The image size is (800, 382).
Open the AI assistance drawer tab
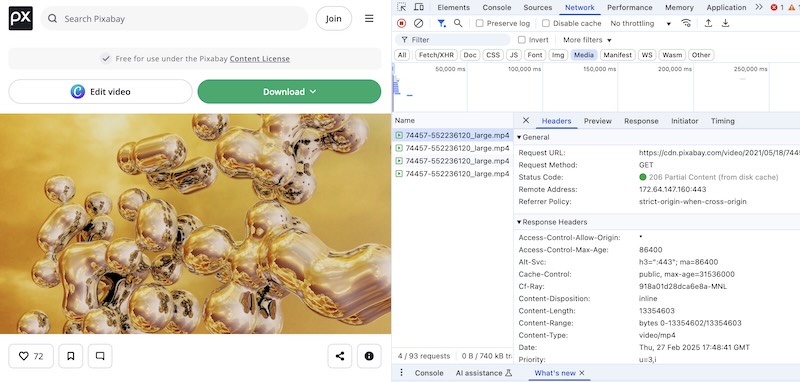[484, 373]
